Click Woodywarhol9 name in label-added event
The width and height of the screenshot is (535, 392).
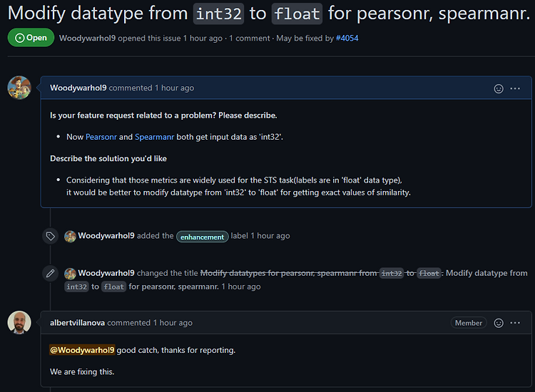click(x=106, y=236)
